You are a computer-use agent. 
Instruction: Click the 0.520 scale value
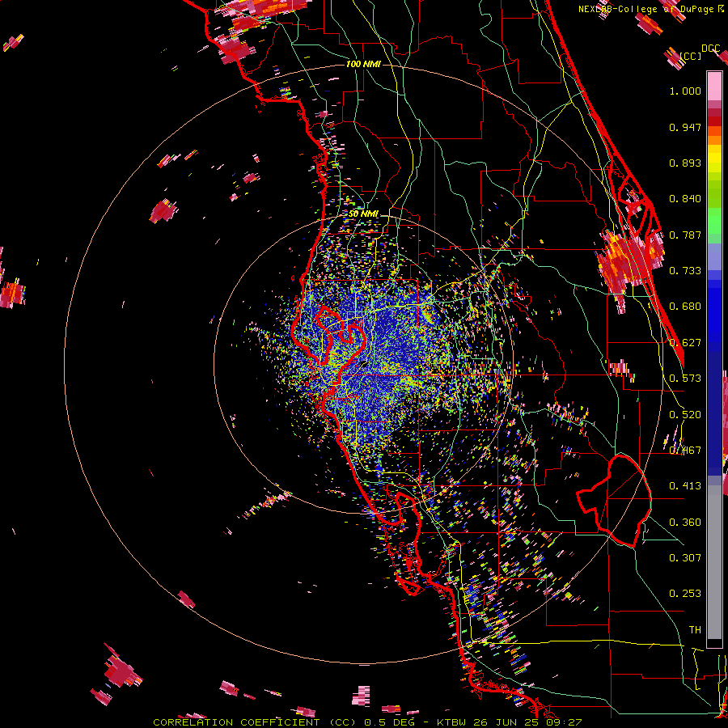685,415
